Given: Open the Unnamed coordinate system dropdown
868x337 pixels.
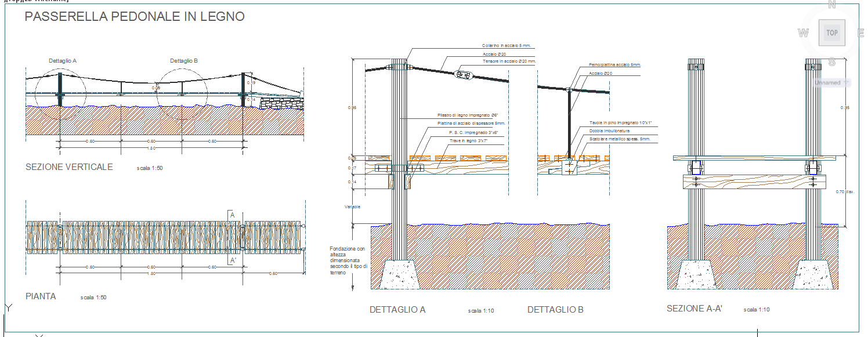Looking at the screenshot, I should [831, 83].
